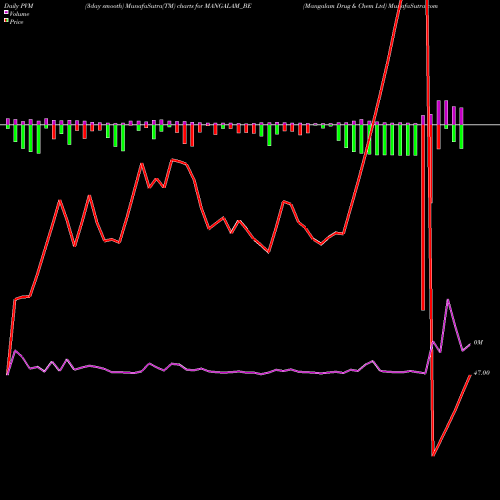Click the purple Volume legend swatch
The image size is (500, 500).
[x=6, y=13]
